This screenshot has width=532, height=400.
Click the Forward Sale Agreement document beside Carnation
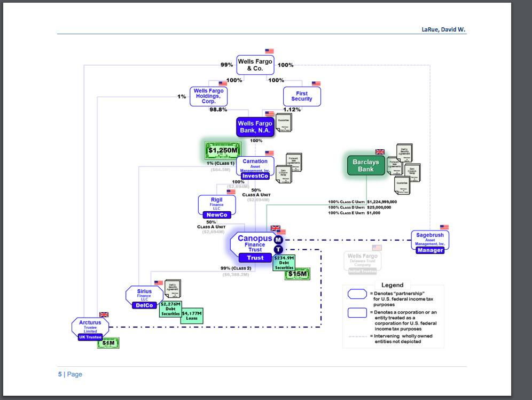coord(294,162)
